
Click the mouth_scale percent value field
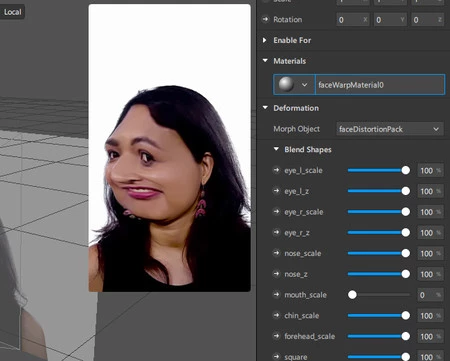[x=430, y=295]
